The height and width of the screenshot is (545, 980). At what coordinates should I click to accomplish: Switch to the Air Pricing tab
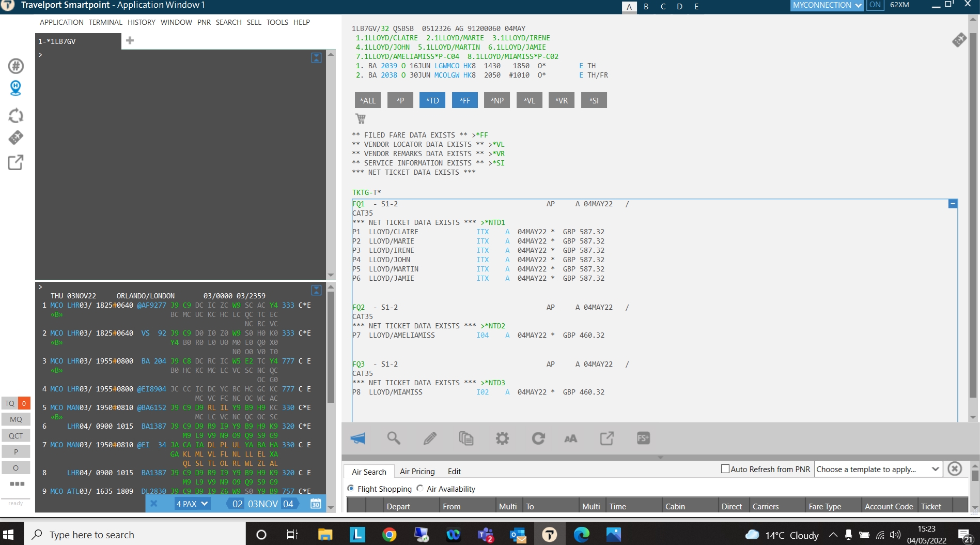coord(417,472)
